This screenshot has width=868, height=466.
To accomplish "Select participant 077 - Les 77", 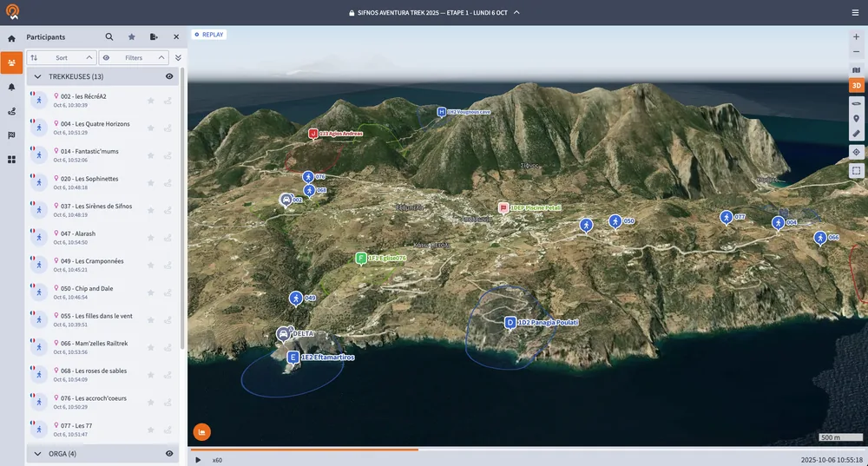I will pyautogui.click(x=102, y=430).
